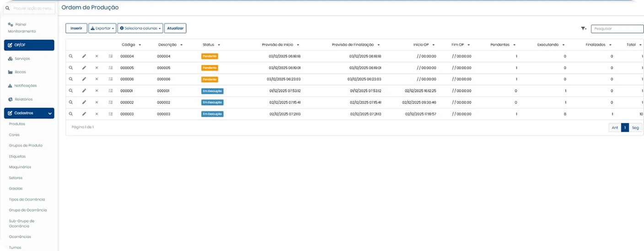Sort by the Status column header
The width and height of the screenshot is (644, 251).
211,45
